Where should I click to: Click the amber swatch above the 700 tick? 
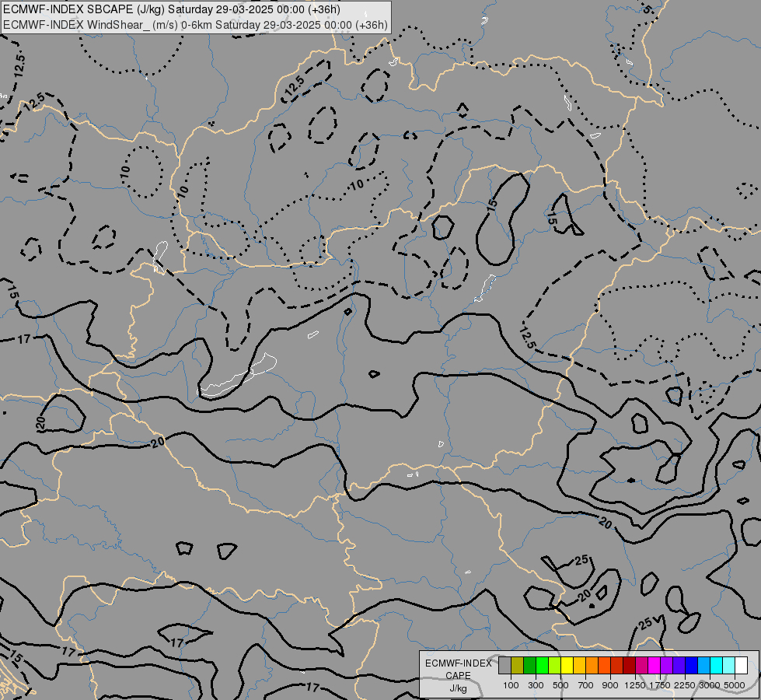(x=579, y=665)
